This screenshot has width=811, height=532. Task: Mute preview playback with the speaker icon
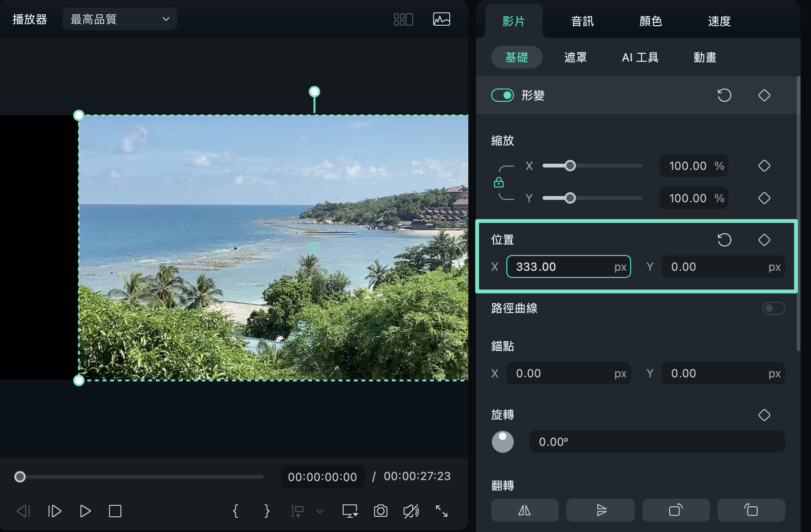pos(411,511)
